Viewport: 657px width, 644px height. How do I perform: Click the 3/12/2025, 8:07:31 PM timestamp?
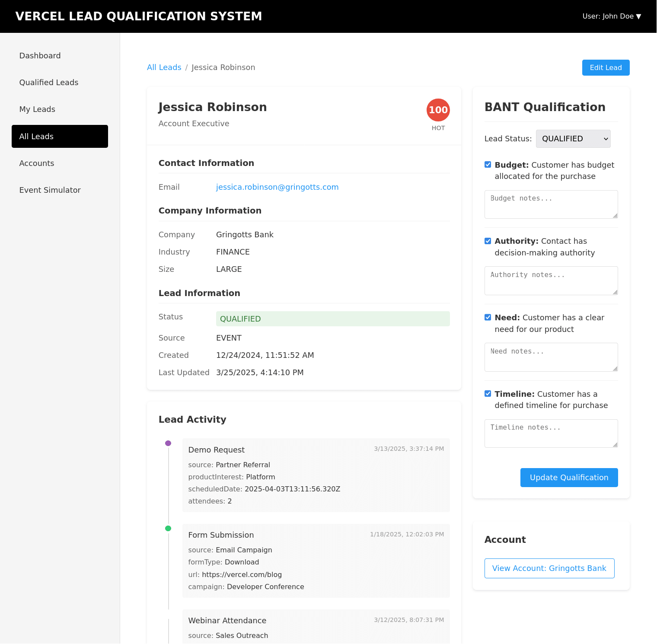click(x=409, y=620)
